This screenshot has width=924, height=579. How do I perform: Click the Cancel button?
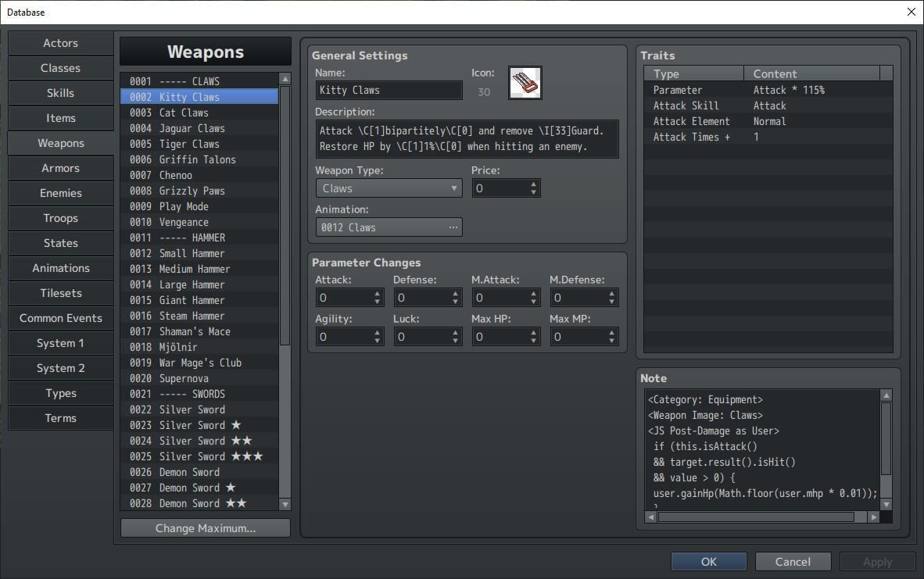point(793,562)
